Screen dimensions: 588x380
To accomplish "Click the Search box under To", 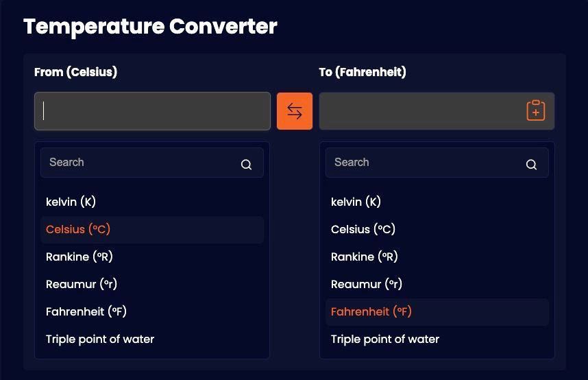I will [x=437, y=163].
